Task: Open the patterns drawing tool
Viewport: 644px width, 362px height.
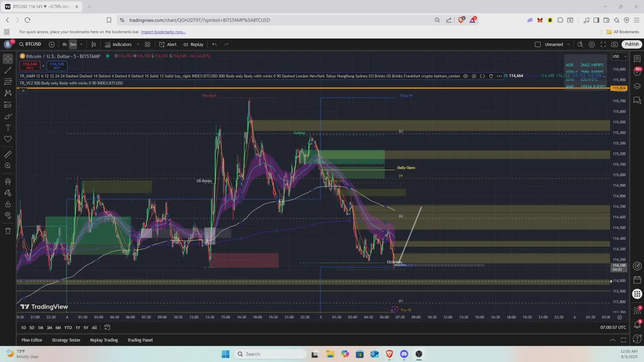Action: pos(8,93)
